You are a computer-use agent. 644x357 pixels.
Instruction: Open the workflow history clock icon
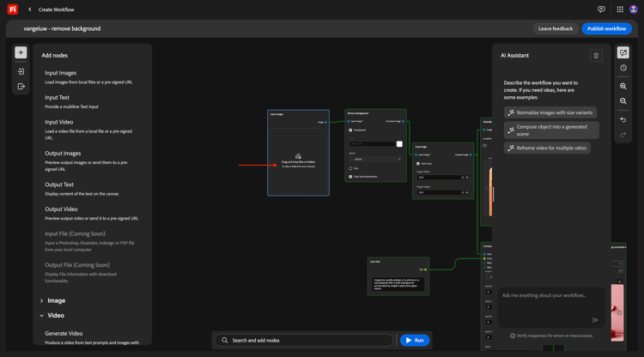(x=623, y=68)
